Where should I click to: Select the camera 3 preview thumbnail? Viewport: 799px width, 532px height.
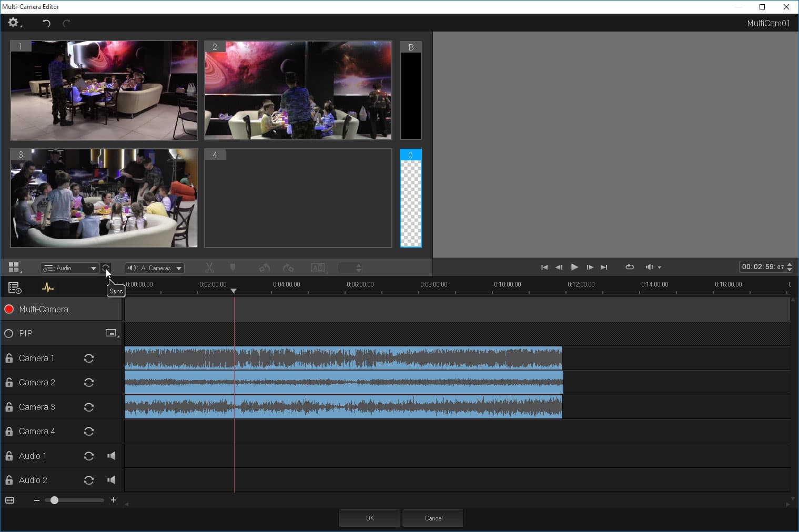coord(104,198)
